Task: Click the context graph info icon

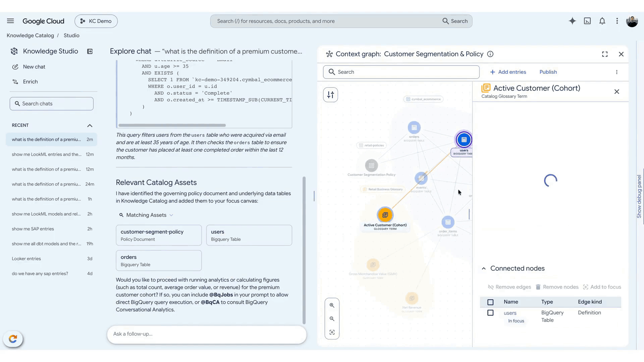Action: tap(490, 54)
